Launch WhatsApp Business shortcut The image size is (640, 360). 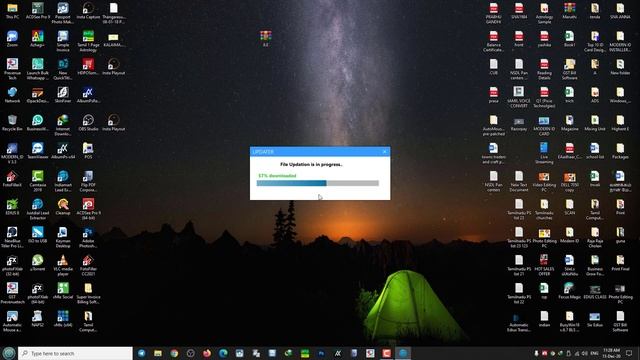pyautogui.click(x=38, y=123)
